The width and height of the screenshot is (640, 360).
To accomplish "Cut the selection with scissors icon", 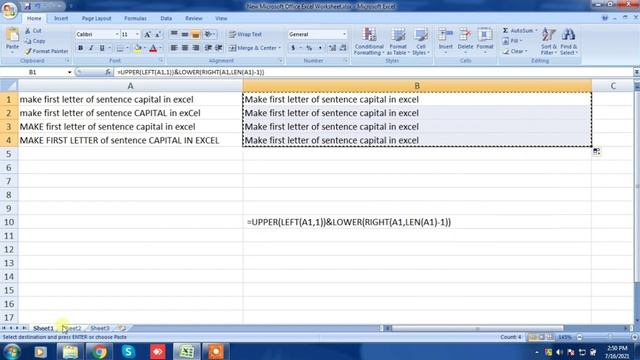I will click(x=33, y=31).
